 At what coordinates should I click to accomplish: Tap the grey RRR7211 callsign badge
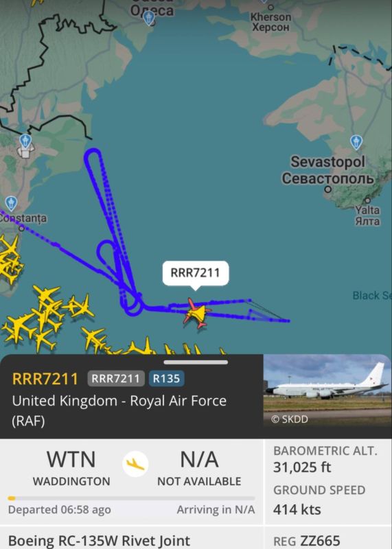click(x=116, y=379)
